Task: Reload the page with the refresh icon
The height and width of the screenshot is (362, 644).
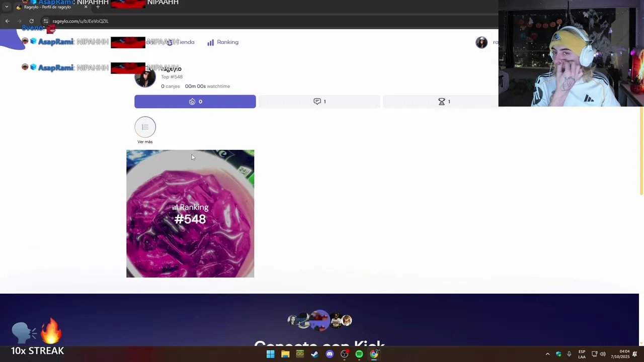Action: pyautogui.click(x=31, y=21)
